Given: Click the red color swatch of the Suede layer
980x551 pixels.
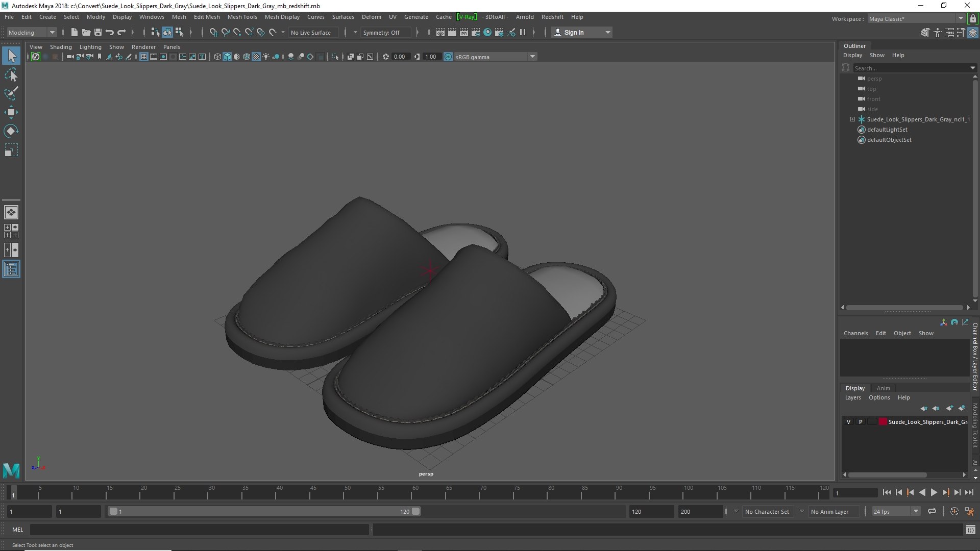Looking at the screenshot, I should pos(883,422).
